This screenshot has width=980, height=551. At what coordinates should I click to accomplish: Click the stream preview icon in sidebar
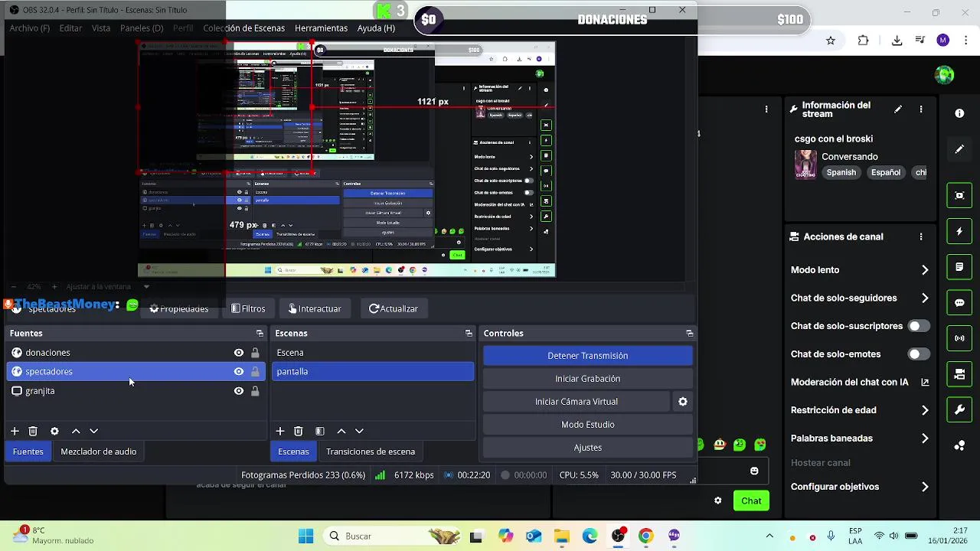click(959, 195)
